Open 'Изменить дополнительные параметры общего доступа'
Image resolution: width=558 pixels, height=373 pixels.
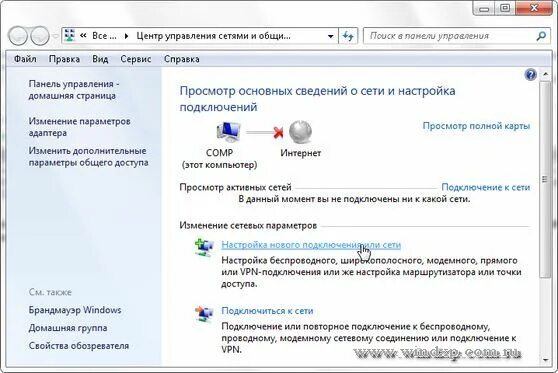pyautogui.click(x=88, y=157)
